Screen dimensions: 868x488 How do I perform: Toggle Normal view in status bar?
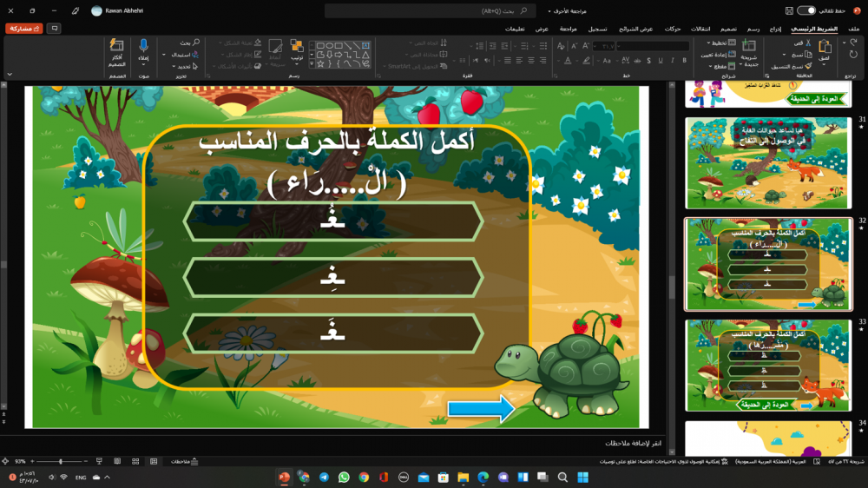154,461
